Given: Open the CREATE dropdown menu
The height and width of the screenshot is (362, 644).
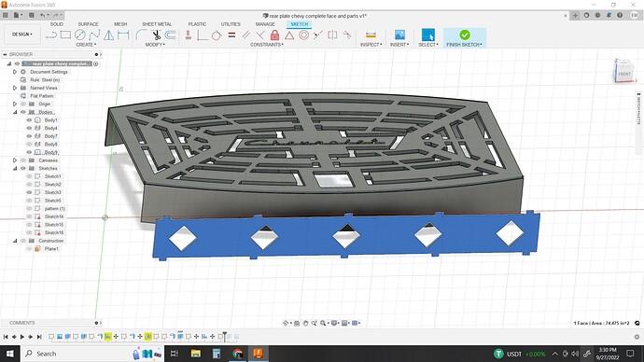Looking at the screenshot, I should point(86,45).
